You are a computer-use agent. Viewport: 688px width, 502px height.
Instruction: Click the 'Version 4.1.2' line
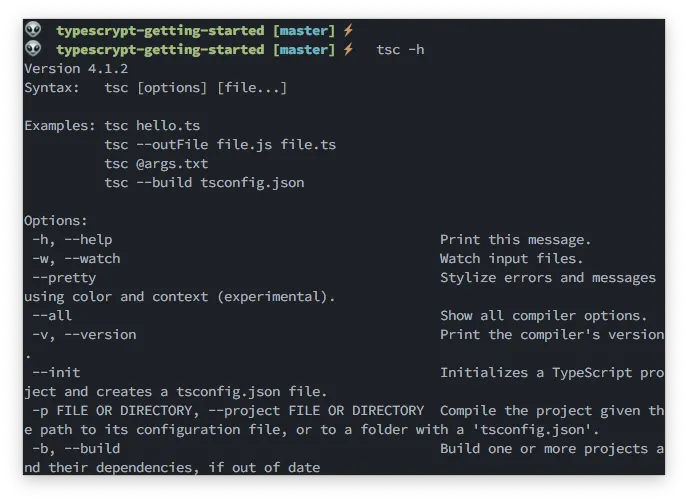[76, 68]
